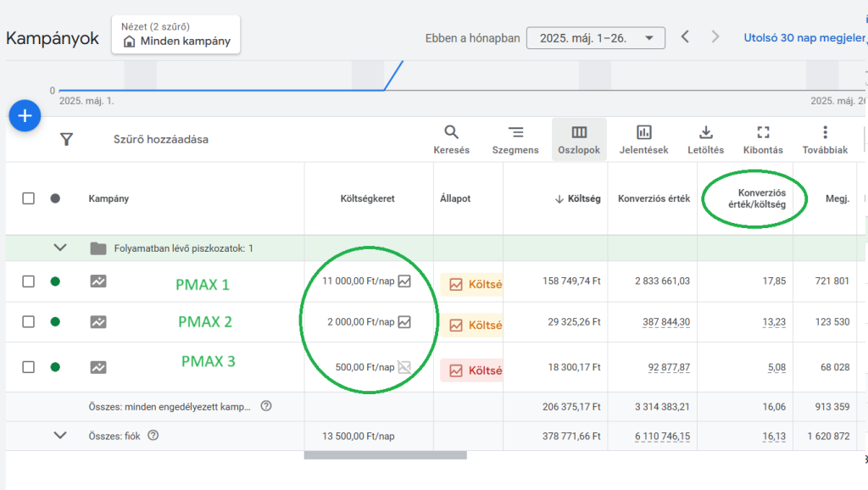Select the PMAX 3 campaign checkbox
Screen dimensions: 868x490
(29, 367)
